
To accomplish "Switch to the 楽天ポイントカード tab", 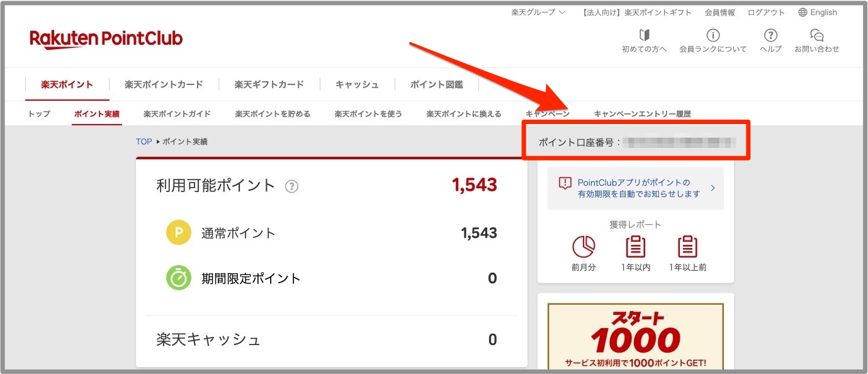I will coord(164,84).
